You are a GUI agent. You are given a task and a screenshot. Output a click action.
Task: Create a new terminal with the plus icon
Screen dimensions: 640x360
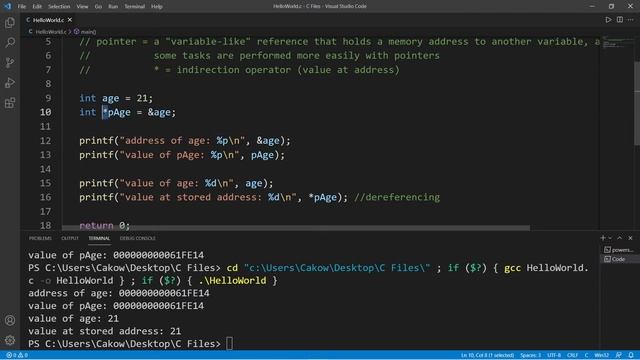pyautogui.click(x=602, y=238)
